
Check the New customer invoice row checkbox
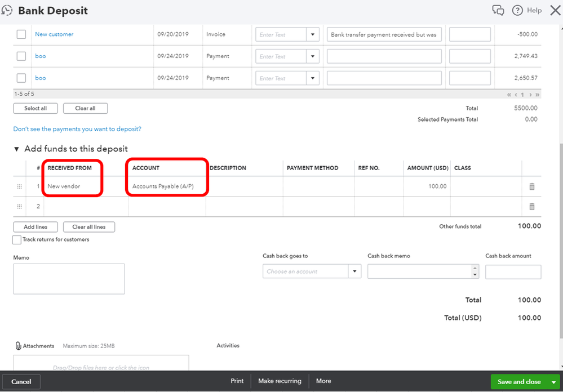[x=21, y=34]
